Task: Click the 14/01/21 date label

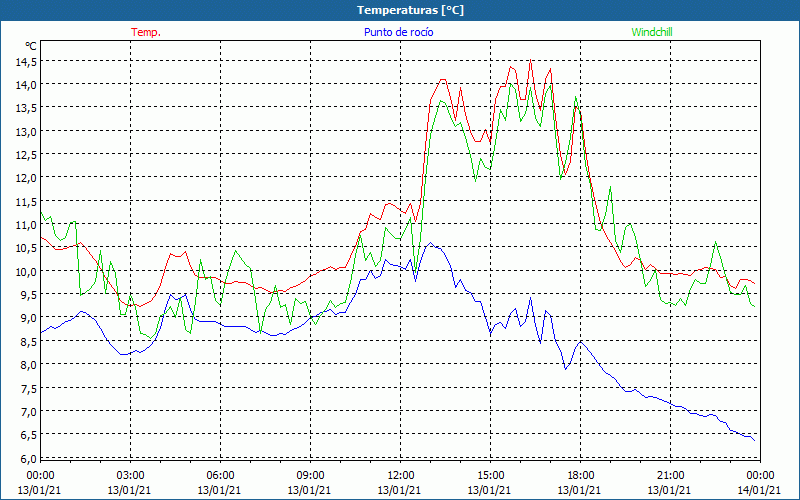Action: coord(759,490)
